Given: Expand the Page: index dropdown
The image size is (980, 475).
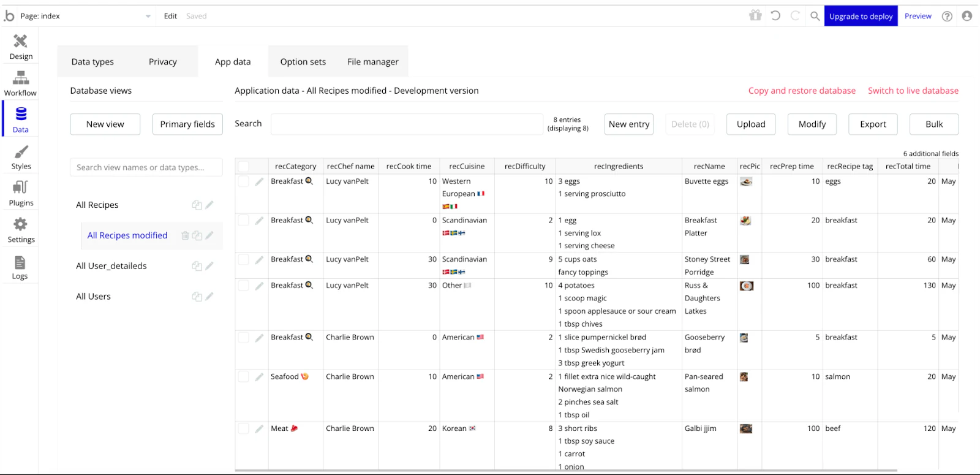Looking at the screenshot, I should coord(86,16).
